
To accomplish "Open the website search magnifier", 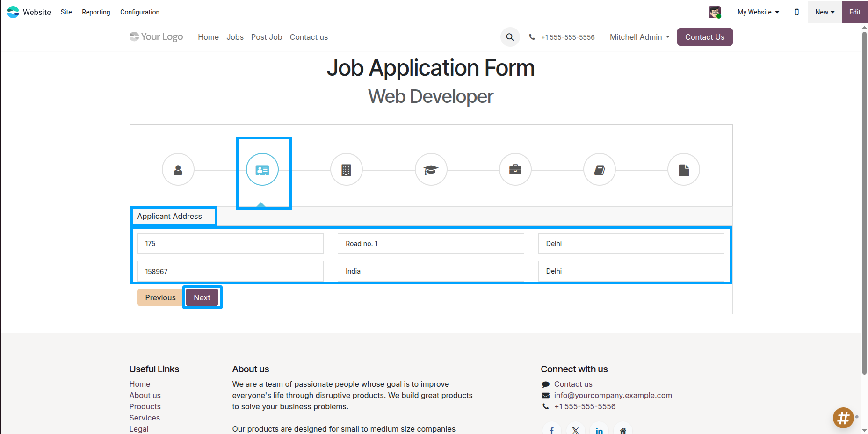I will (510, 37).
